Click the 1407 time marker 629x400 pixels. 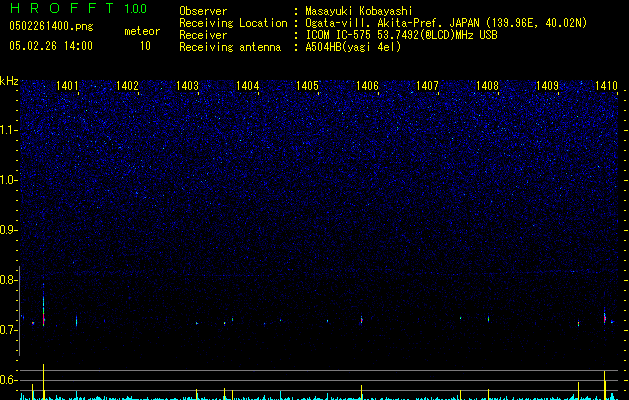click(x=428, y=86)
